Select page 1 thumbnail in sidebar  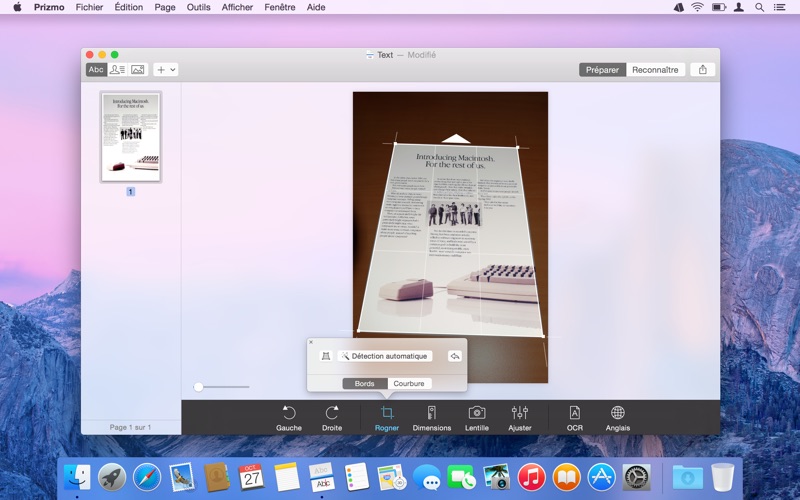[131, 137]
